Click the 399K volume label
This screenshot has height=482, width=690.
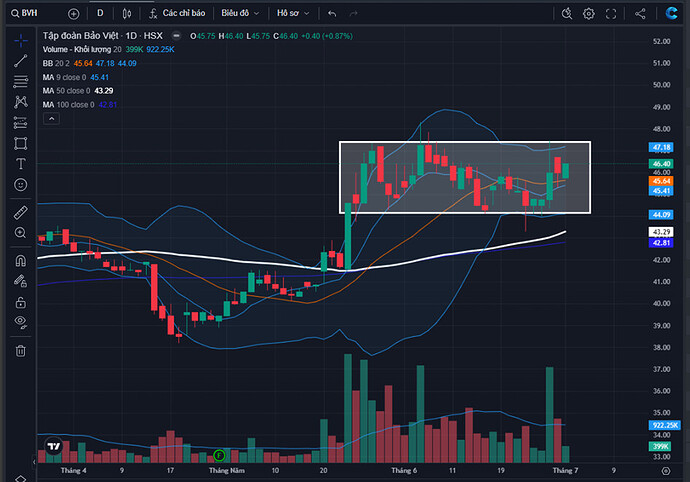tap(660, 446)
